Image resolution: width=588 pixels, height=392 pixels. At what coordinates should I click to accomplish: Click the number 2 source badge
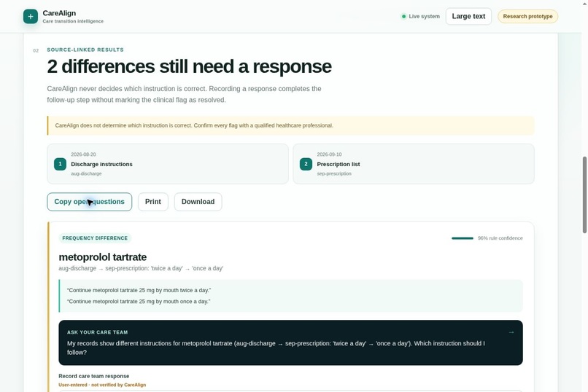pyautogui.click(x=306, y=164)
